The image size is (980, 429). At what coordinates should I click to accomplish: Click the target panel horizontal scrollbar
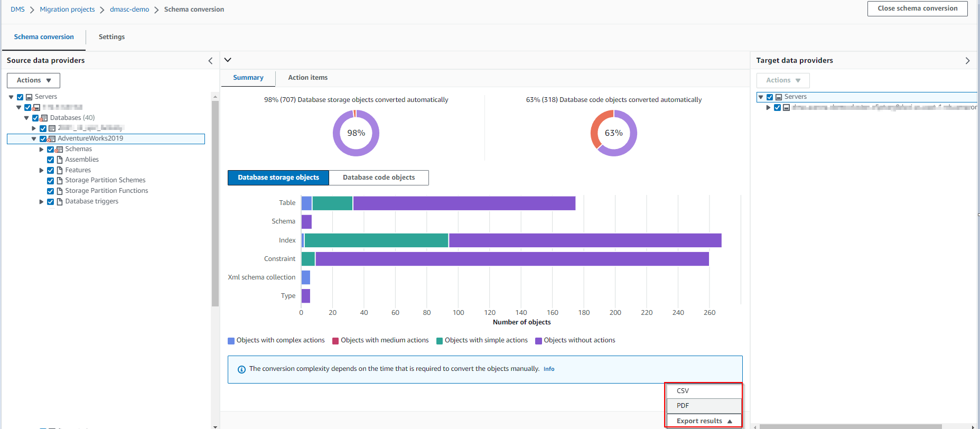(851, 426)
